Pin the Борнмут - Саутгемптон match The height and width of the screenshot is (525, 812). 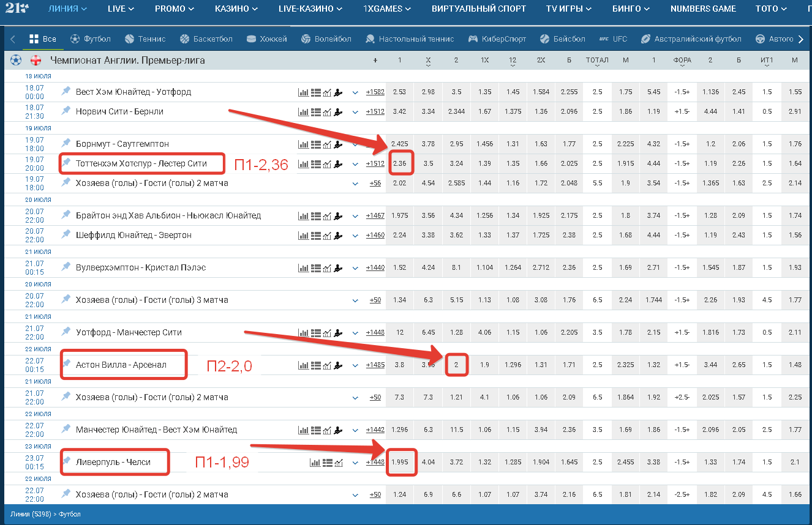(x=66, y=143)
